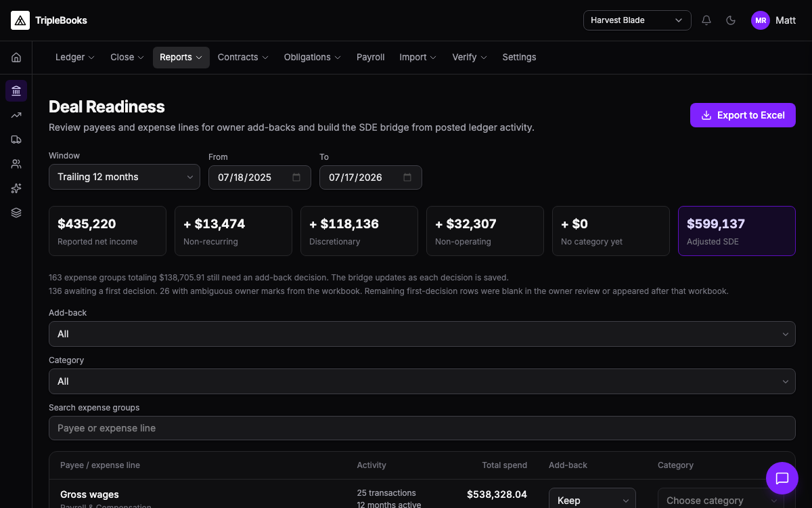This screenshot has width=812, height=508.
Task: Expand the Obligations menu
Action: (x=313, y=58)
